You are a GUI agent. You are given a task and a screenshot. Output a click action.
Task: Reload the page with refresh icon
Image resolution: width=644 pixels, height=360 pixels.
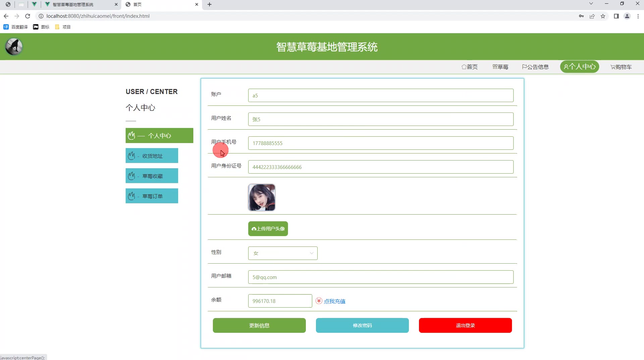28,16
